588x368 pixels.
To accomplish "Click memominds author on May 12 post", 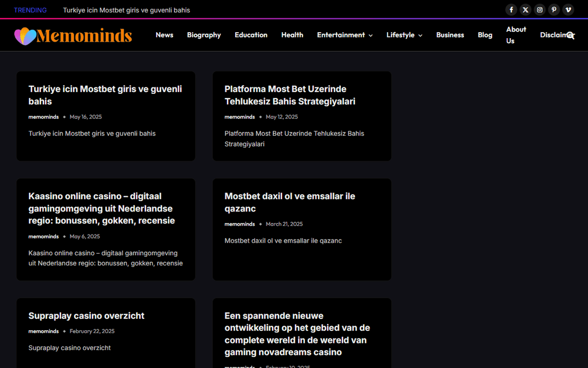I will pos(240,117).
